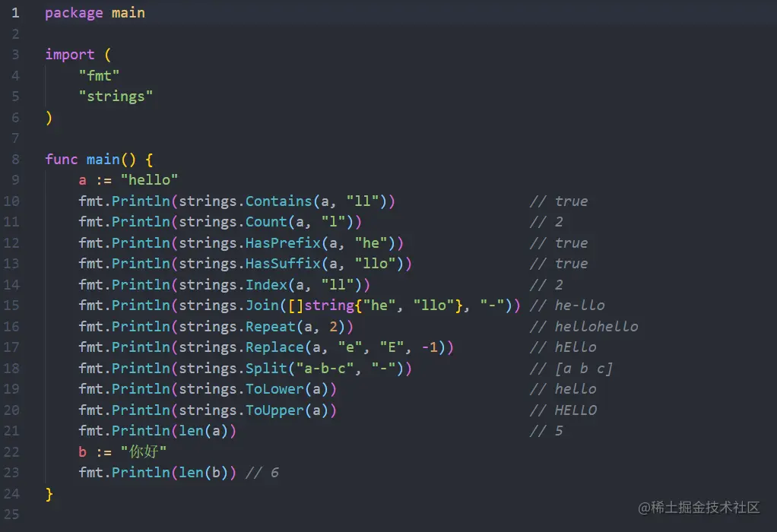This screenshot has width=777, height=532.
Task: Click the "a-b-c" string argument
Action: click(325, 368)
